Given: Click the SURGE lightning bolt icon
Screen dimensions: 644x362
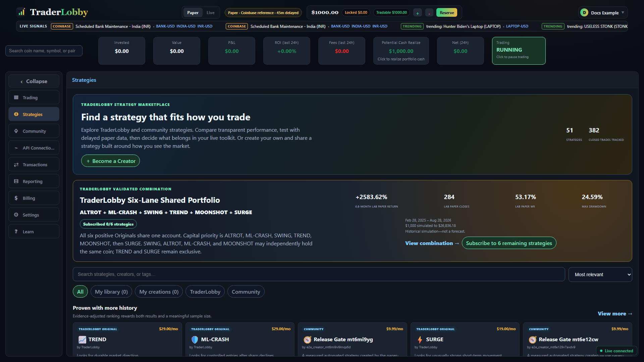Looking at the screenshot, I should coord(420,340).
